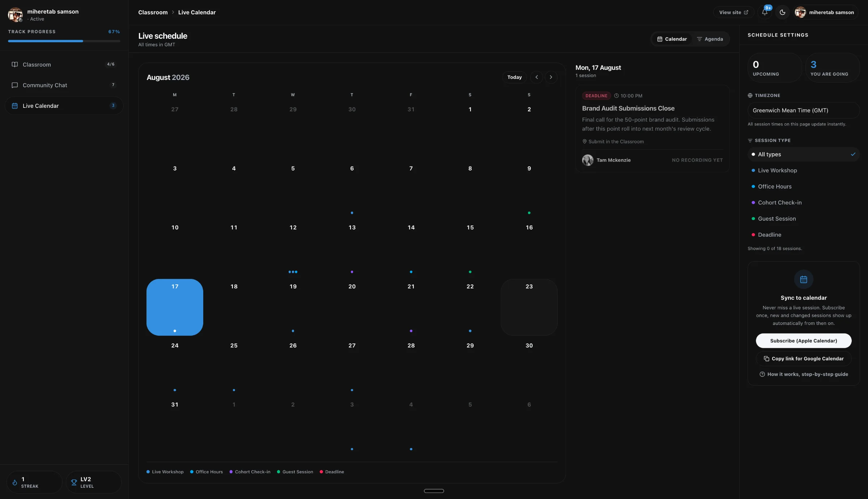Select Live Calendar in the sidebar
Image resolution: width=868 pixels, height=499 pixels.
pos(64,106)
